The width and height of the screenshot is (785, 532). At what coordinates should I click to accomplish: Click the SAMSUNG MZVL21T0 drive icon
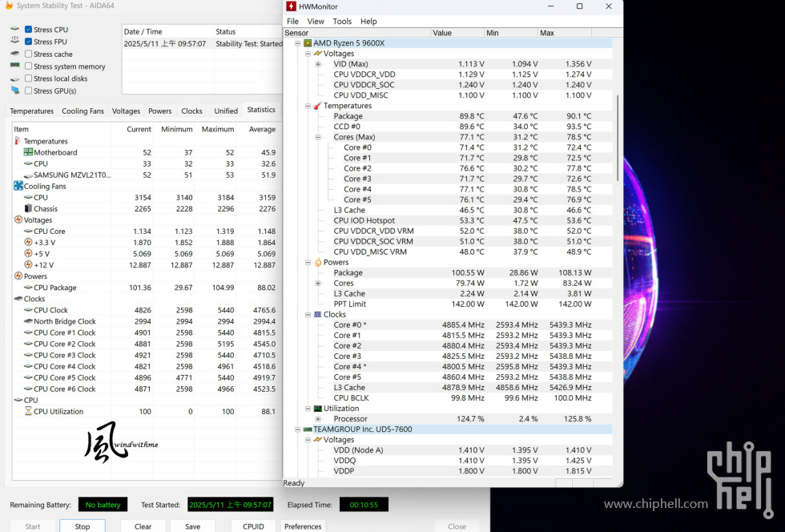pos(28,175)
